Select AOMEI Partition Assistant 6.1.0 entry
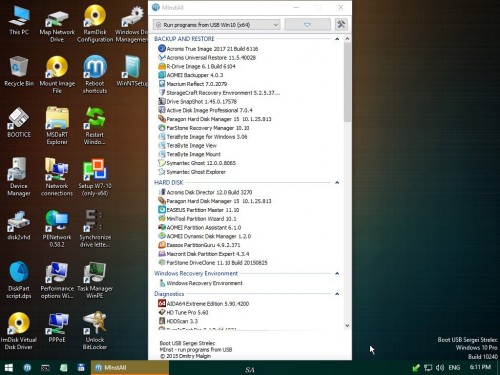The height and width of the screenshot is (375, 500). 199,228
